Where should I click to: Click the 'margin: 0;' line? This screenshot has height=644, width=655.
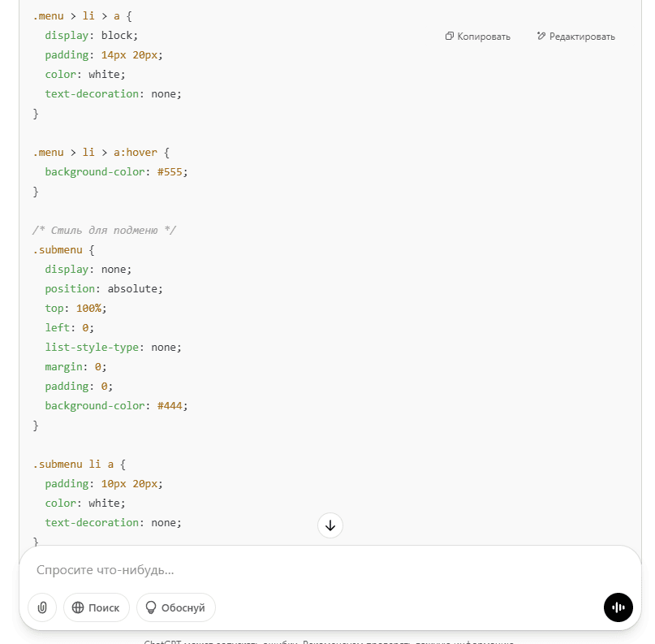coord(75,367)
